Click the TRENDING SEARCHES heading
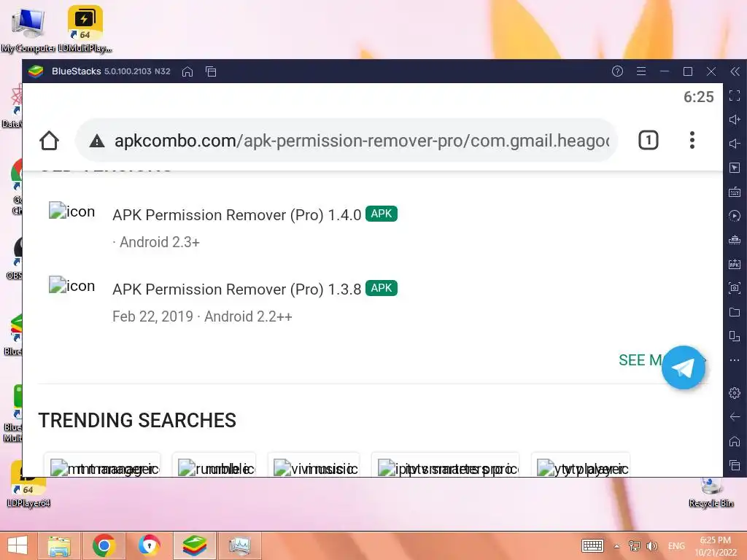The width and height of the screenshot is (747, 560). click(x=137, y=421)
